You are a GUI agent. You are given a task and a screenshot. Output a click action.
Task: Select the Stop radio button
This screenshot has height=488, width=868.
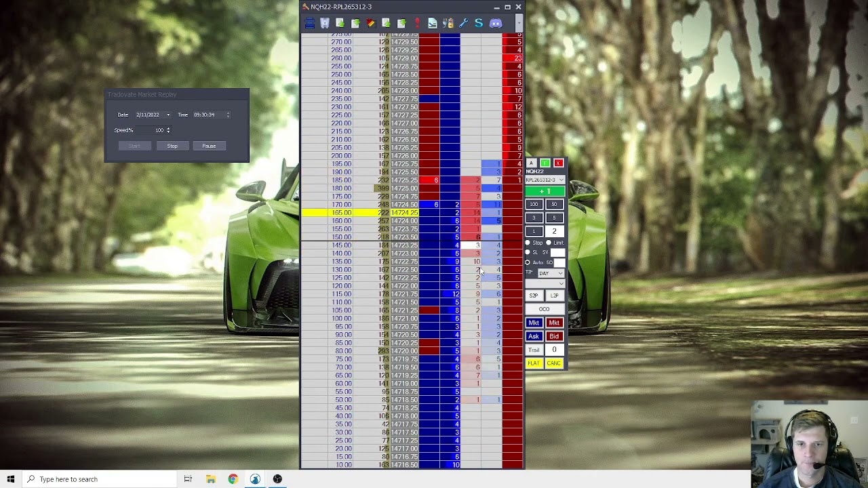(x=528, y=243)
